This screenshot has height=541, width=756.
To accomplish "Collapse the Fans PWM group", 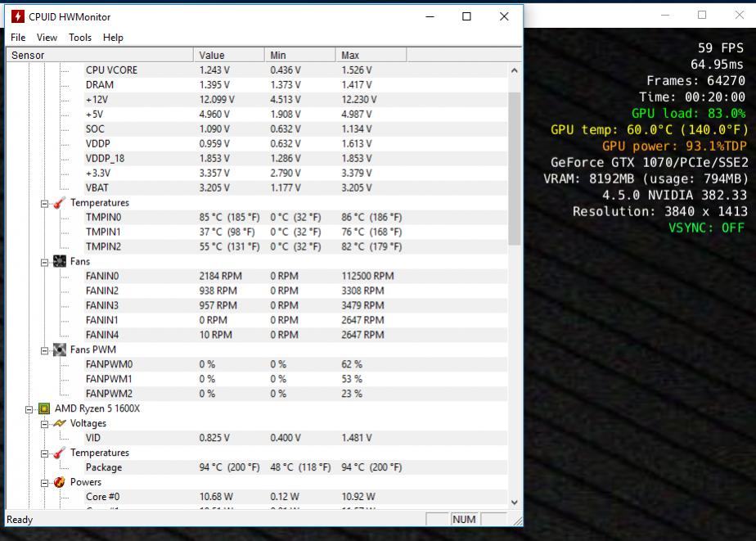I will coord(44,351).
